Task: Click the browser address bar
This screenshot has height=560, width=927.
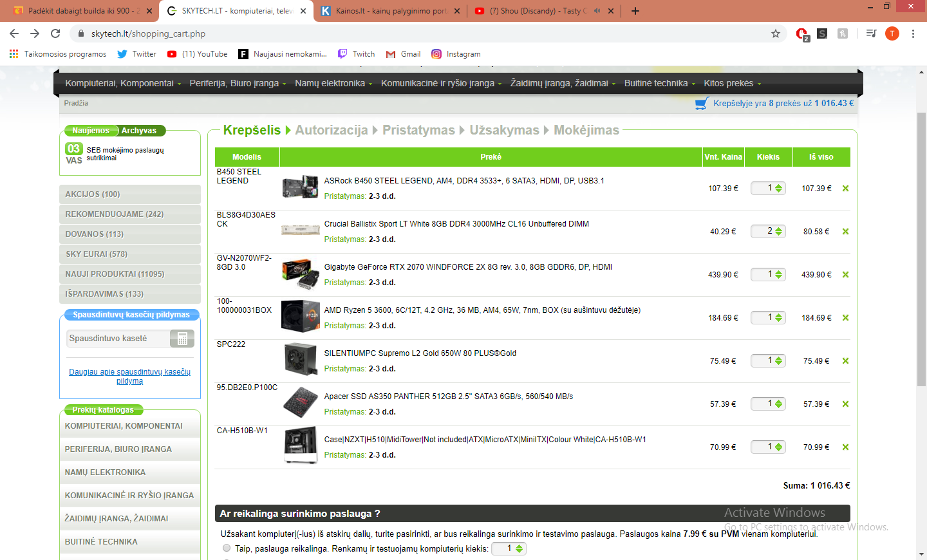Action: coord(425,33)
